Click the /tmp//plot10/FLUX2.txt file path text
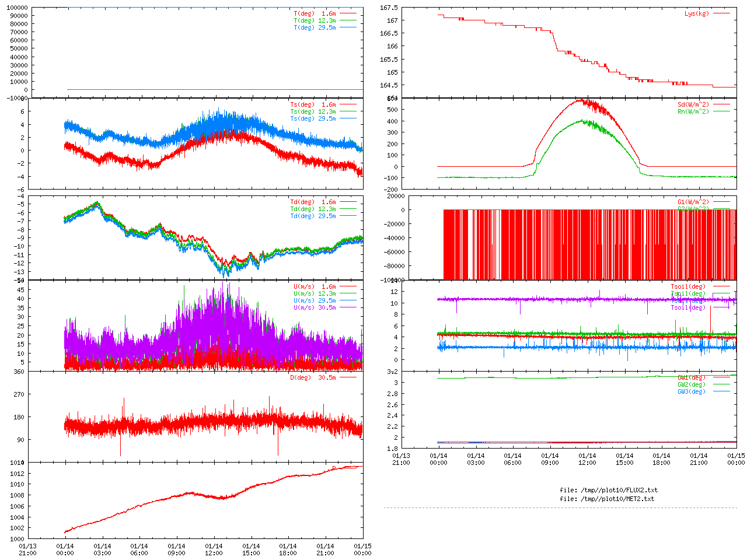 609,490
